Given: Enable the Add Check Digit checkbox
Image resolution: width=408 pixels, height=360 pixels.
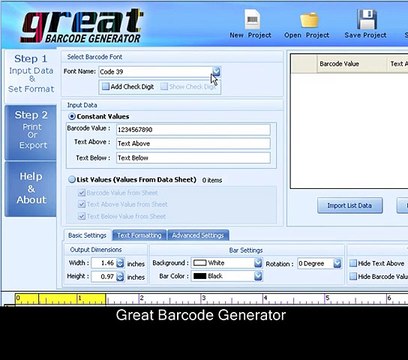Looking at the screenshot, I should (106, 87).
